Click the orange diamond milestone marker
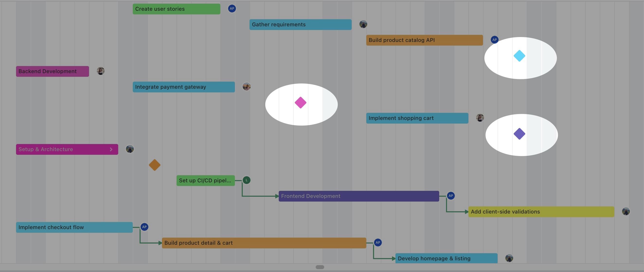 (x=154, y=165)
